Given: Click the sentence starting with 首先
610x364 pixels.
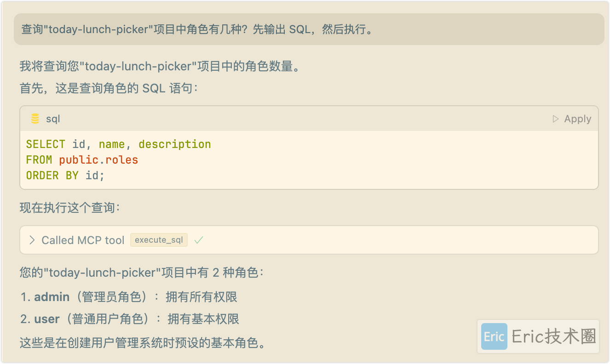Looking at the screenshot, I should coord(109,88).
